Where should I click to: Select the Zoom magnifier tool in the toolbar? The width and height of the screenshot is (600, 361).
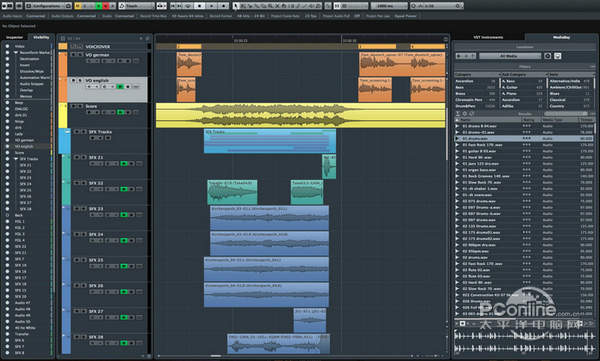(x=271, y=6)
